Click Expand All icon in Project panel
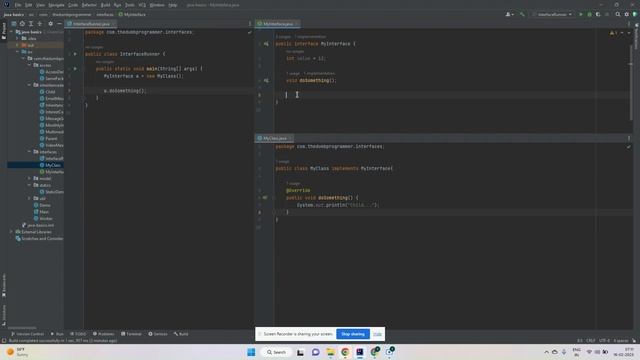The width and height of the screenshot is (640, 360). [31, 24]
